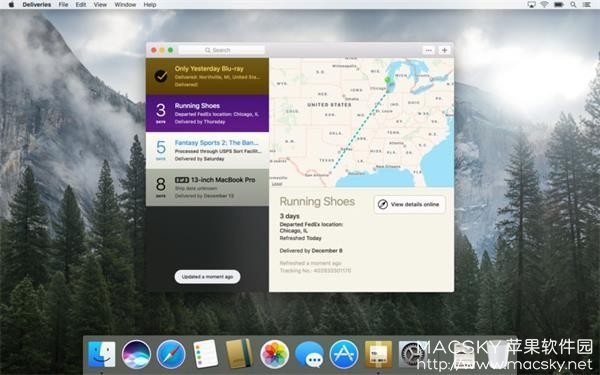Open Photos app in the Dock

(274, 355)
